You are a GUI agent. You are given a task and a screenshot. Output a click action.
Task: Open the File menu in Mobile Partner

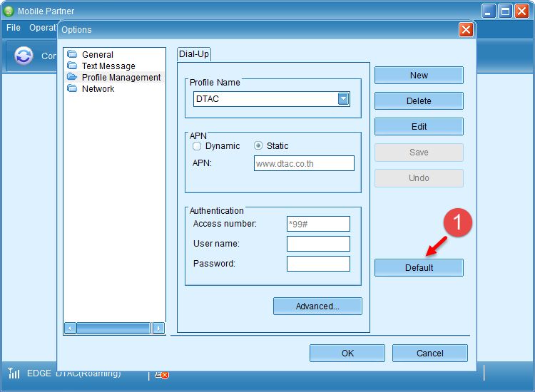click(14, 28)
